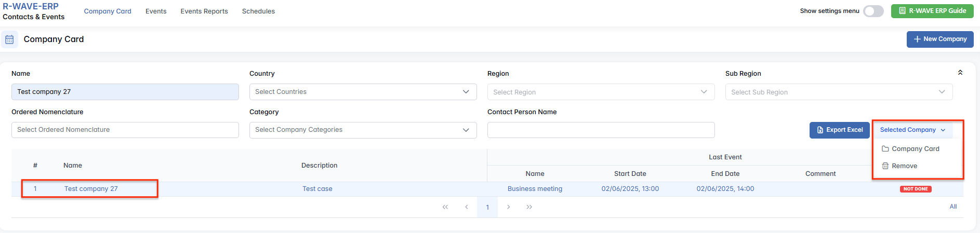This screenshot has height=233, width=980.
Task: Open the Select Countries dropdown
Action: click(x=363, y=92)
